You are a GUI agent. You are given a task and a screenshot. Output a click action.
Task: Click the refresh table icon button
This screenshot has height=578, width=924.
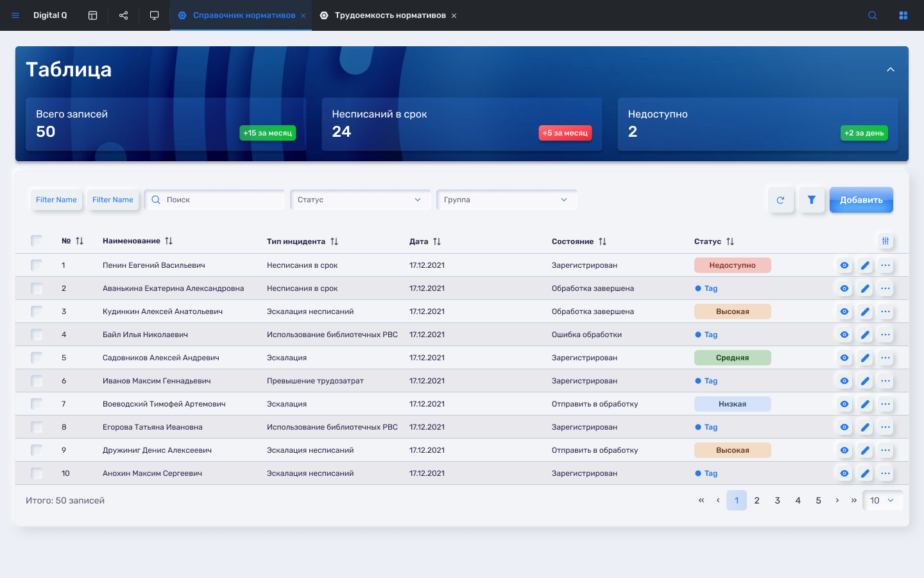coord(780,200)
